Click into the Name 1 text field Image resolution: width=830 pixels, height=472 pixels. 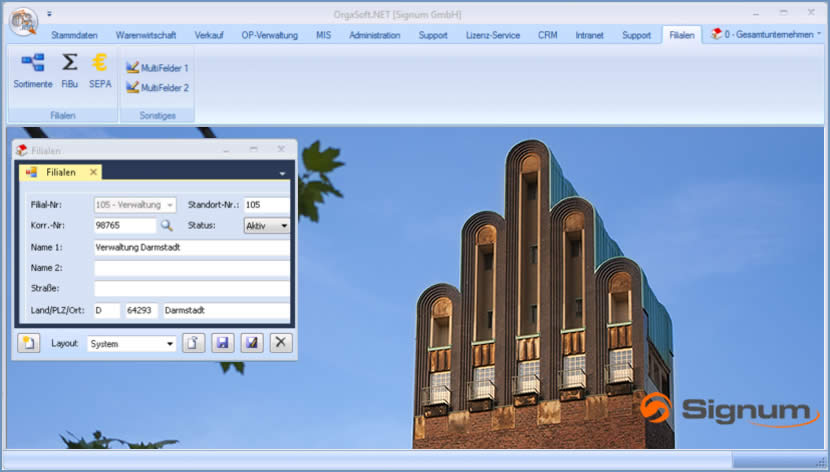(191, 247)
